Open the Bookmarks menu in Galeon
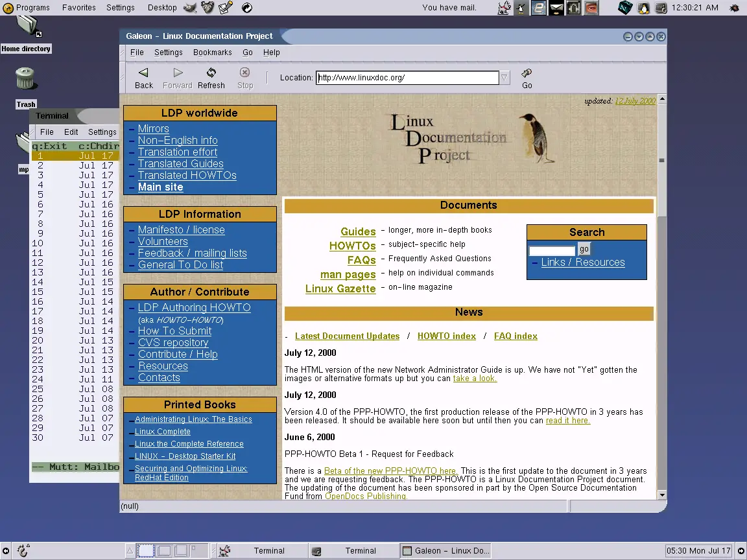 [x=212, y=52]
